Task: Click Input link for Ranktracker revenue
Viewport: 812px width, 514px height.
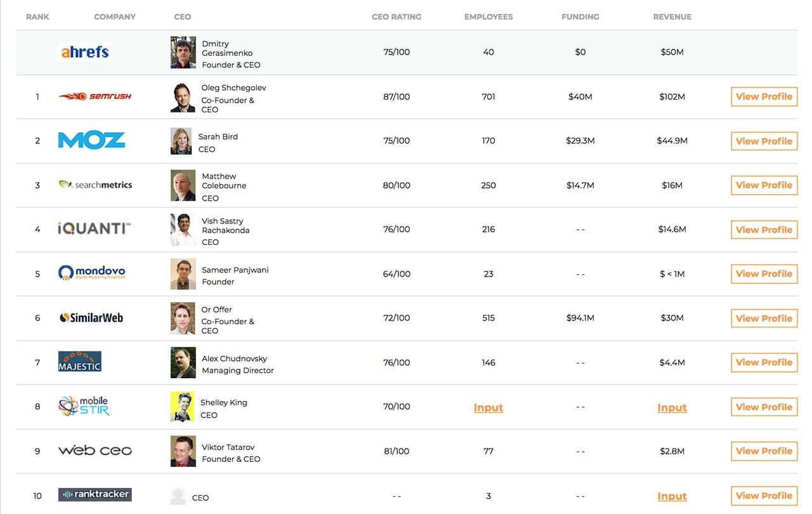Action: pos(672,496)
